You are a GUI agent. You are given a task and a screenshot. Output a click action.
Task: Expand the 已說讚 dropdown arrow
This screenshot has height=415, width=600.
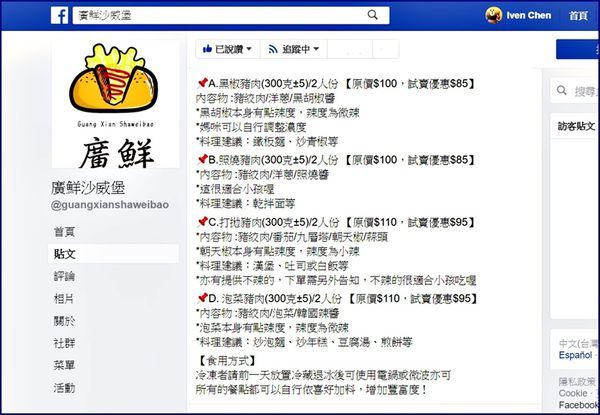coord(249,49)
